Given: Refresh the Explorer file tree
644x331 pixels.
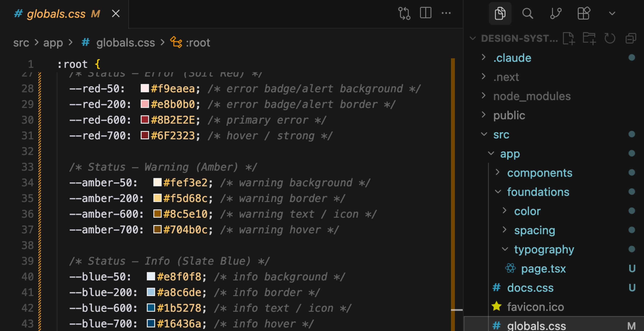Looking at the screenshot, I should click(609, 38).
